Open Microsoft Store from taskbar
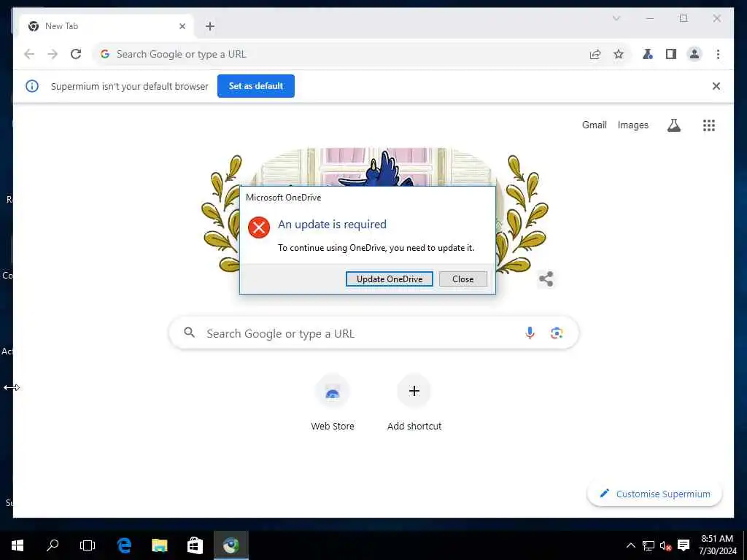Image resolution: width=747 pixels, height=560 pixels. (x=195, y=545)
